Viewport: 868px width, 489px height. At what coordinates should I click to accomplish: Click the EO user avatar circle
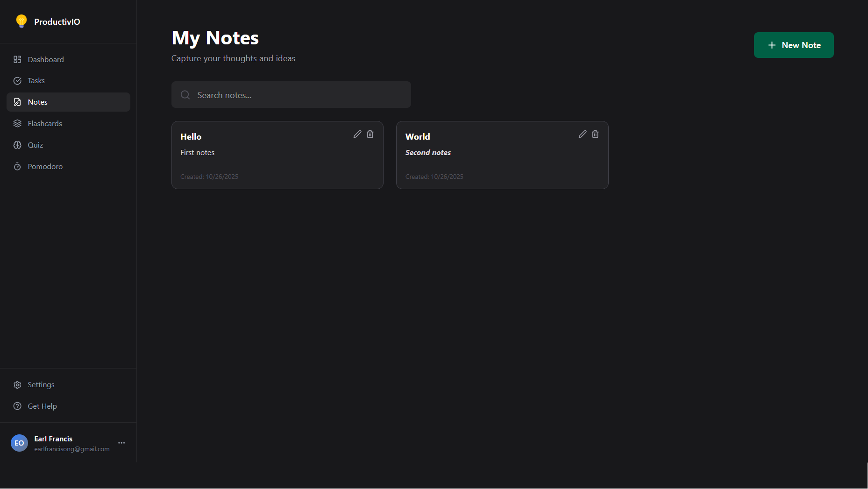(x=19, y=443)
